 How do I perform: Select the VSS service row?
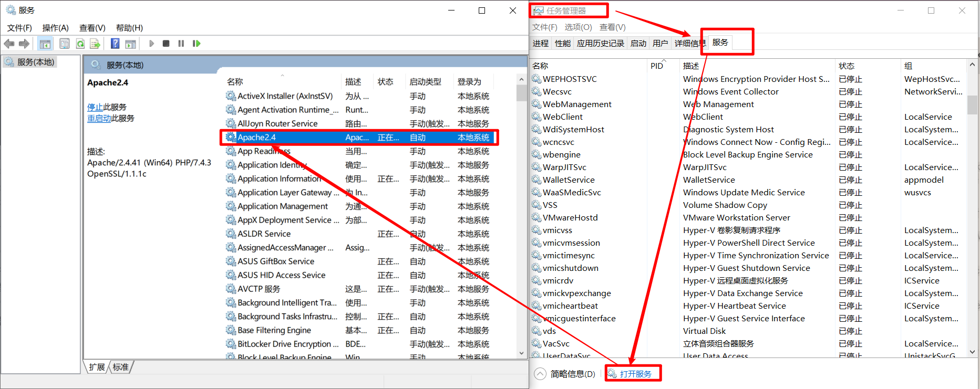[748, 205]
